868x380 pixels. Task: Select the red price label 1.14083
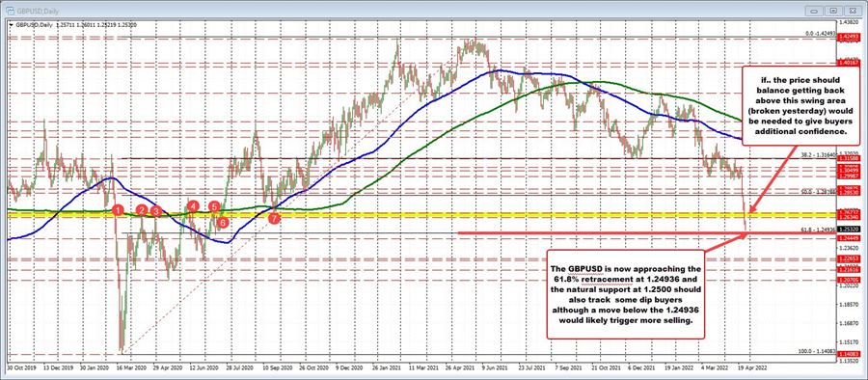click(848, 354)
